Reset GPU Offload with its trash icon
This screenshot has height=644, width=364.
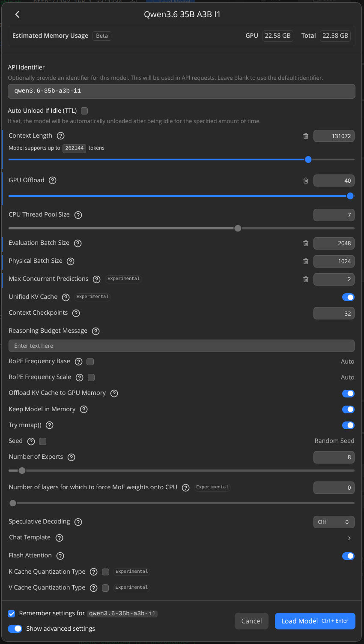point(306,181)
